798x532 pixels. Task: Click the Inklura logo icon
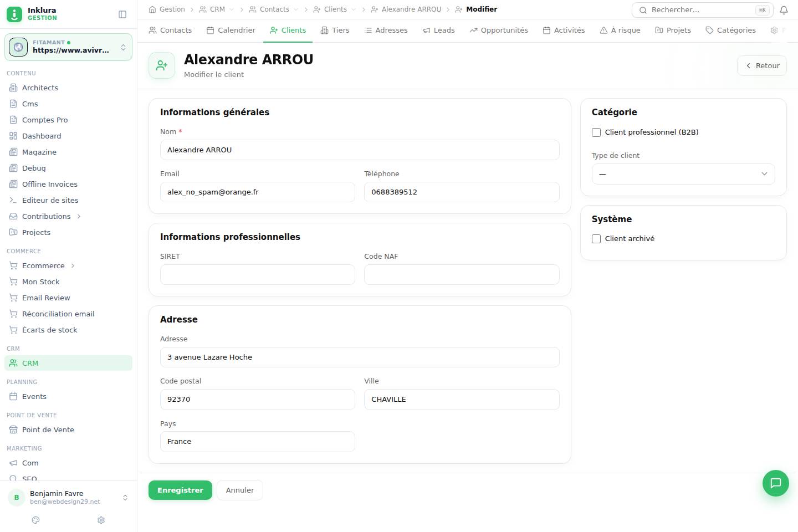coord(14,14)
